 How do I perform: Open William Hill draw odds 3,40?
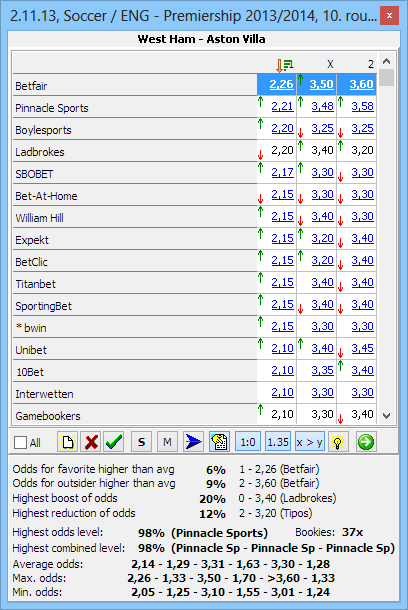[x=322, y=216]
